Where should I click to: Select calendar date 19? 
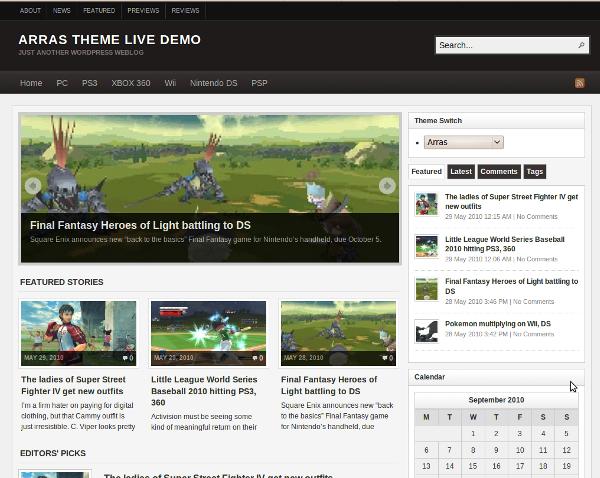[566, 466]
